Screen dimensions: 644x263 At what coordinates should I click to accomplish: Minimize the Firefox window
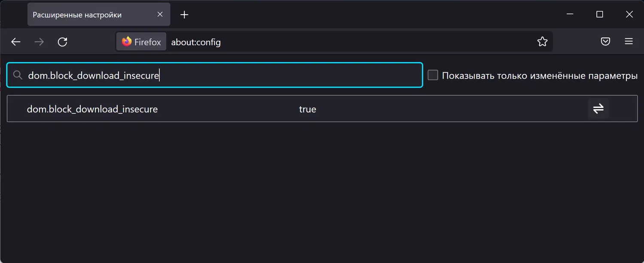570,15
